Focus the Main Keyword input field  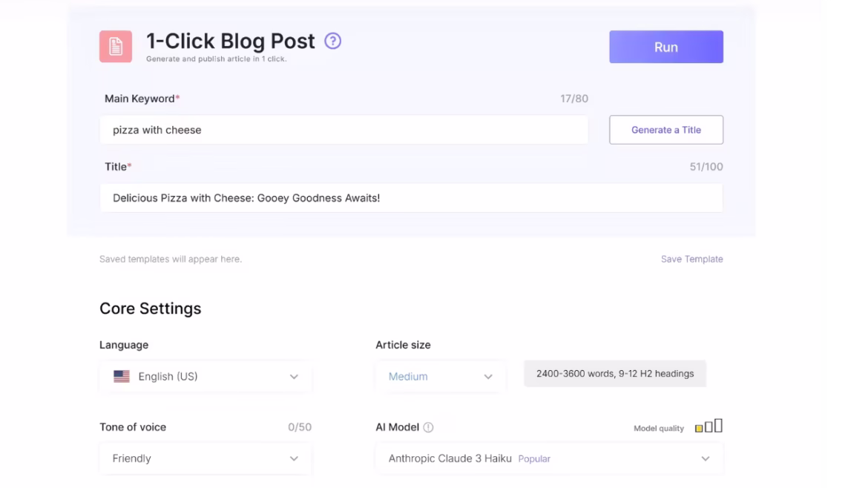pyautogui.click(x=343, y=130)
